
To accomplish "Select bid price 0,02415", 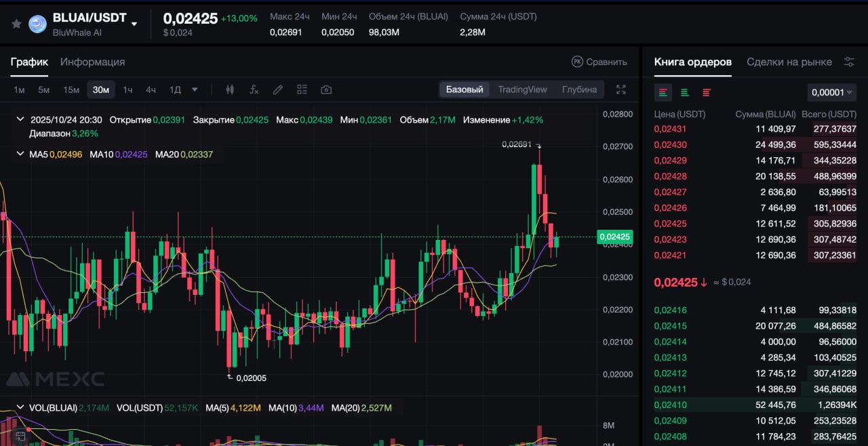I will coord(670,326).
